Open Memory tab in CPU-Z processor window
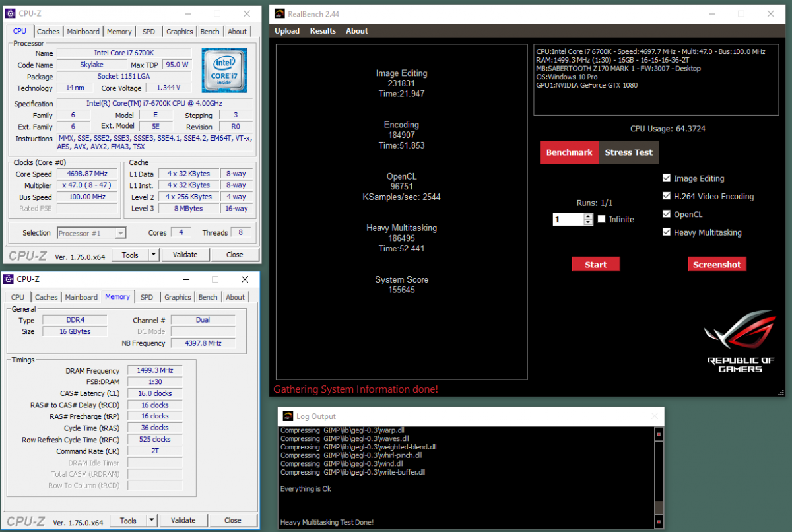Viewport: 792px width, 532px height. (119, 32)
